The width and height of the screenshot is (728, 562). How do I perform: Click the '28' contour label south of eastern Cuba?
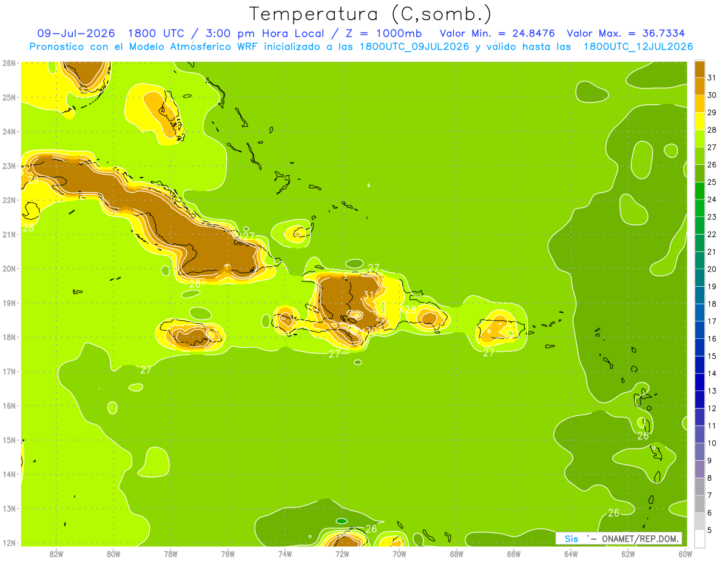pyautogui.click(x=195, y=284)
